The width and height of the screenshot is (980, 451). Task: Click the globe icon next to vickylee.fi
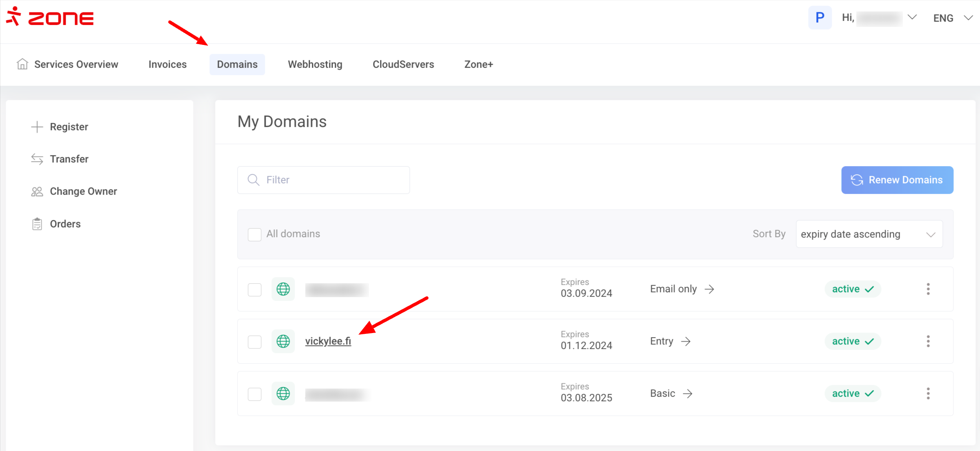283,341
